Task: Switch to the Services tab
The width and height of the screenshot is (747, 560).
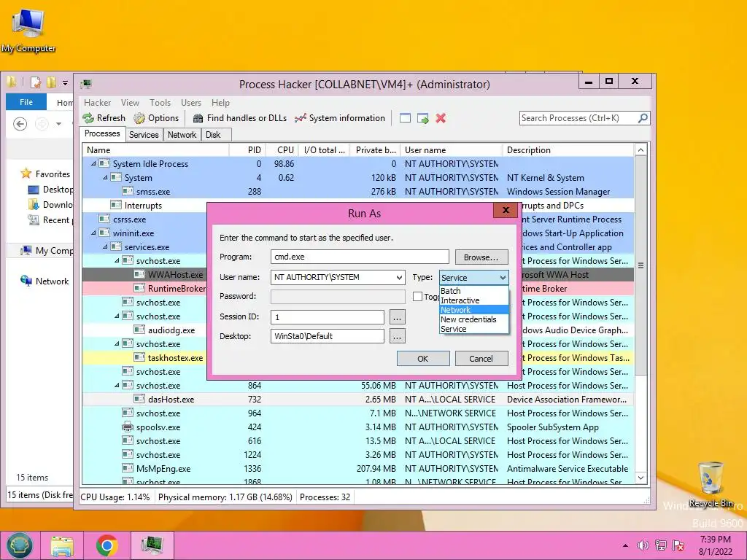Action: pyautogui.click(x=144, y=135)
